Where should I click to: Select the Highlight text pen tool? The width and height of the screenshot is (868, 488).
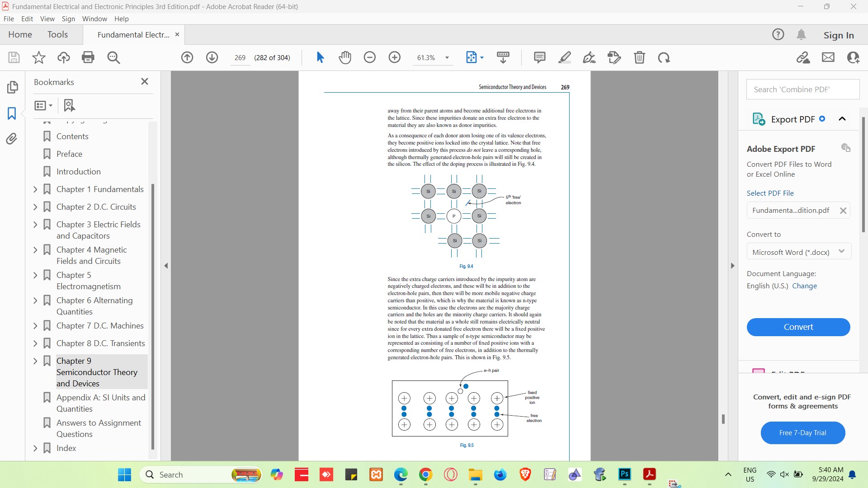coord(564,57)
